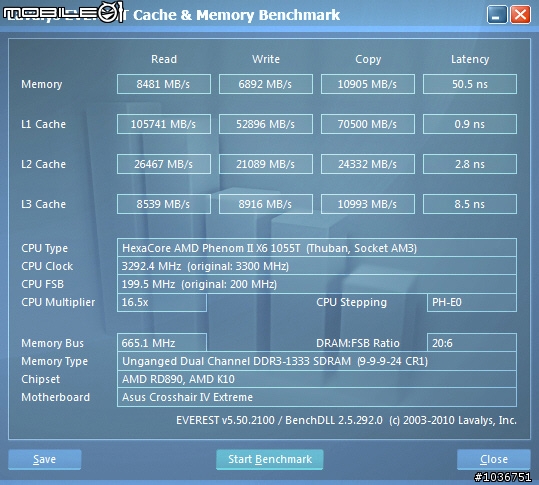Click Memory Type Unganged Dual Channel field

[317, 361]
